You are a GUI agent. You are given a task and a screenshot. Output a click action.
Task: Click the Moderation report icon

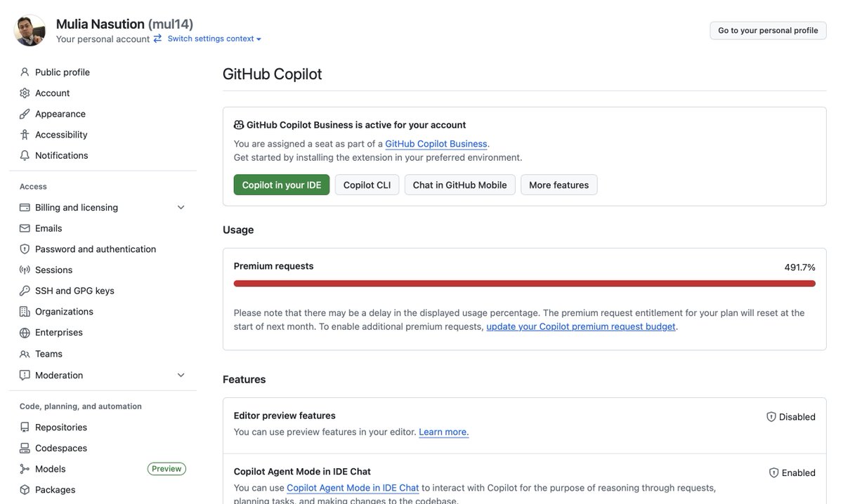click(25, 376)
